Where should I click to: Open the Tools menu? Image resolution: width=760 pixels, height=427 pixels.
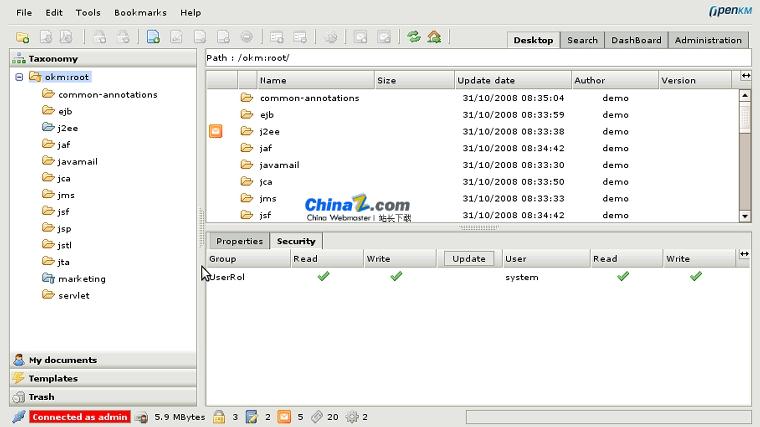click(x=88, y=13)
